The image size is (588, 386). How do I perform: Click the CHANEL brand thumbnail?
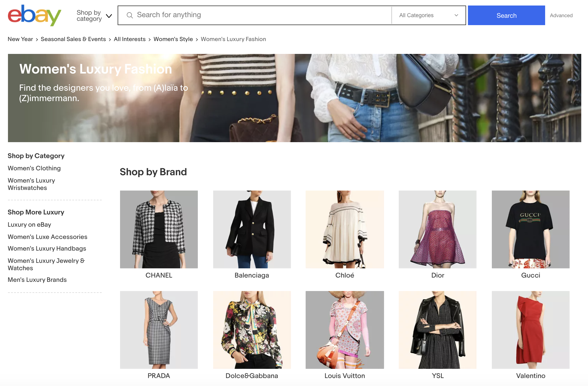click(x=158, y=228)
